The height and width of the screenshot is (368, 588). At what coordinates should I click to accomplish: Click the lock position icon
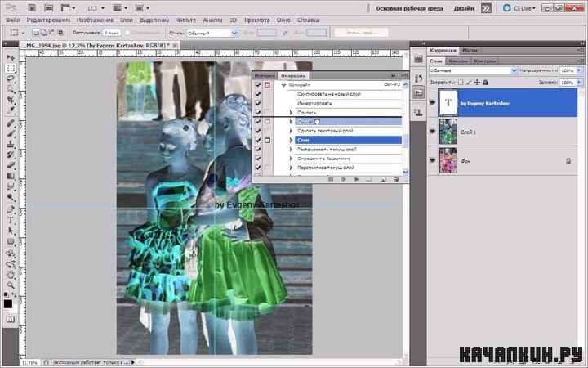coord(477,82)
